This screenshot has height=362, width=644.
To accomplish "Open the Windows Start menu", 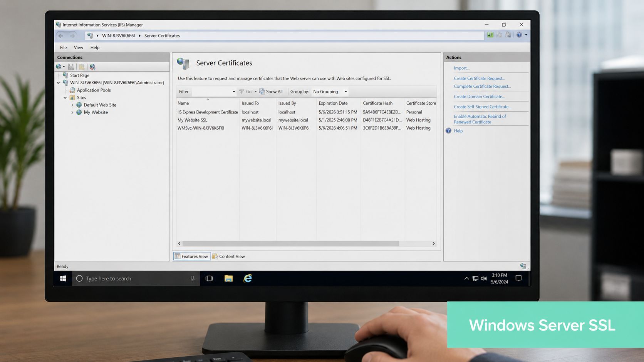I will point(63,279).
